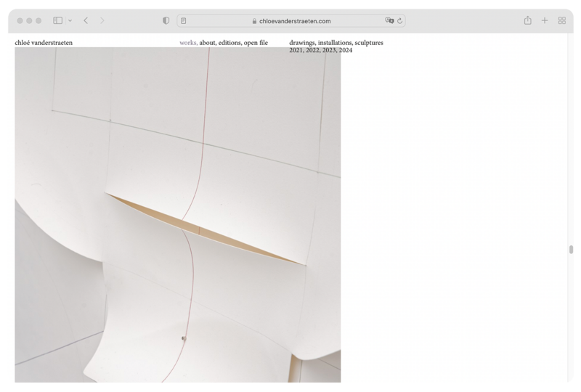Go to the open file page

click(256, 43)
